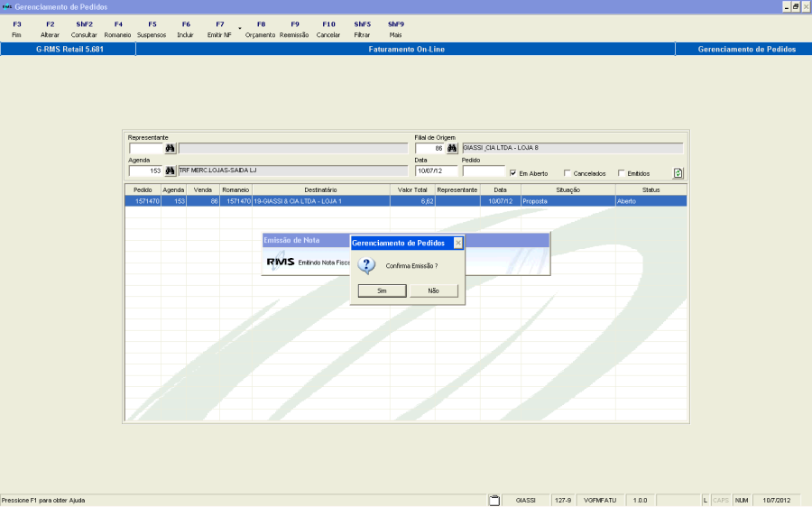812x507 pixels.
Task: Enable the Emitidos checkbox
Action: (x=621, y=173)
